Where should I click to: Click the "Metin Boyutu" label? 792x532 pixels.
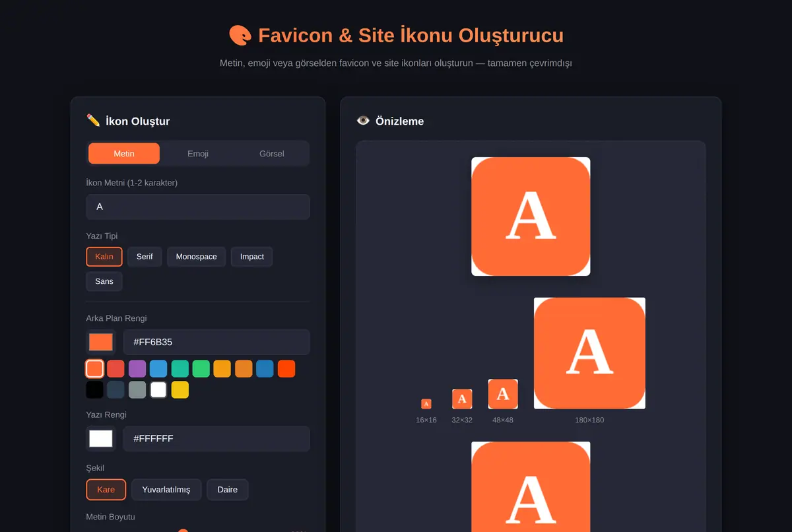[110, 517]
